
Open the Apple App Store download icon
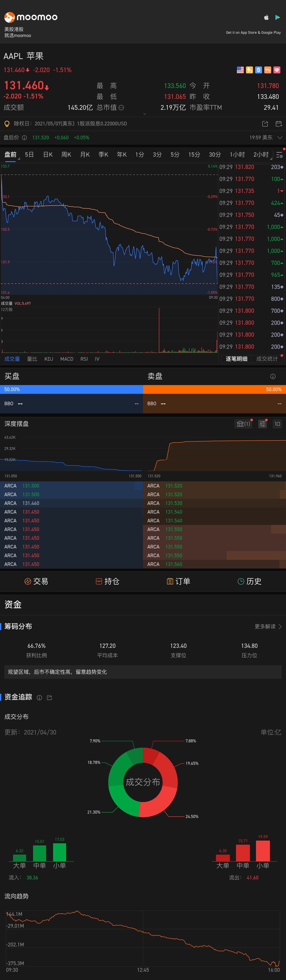266,17
